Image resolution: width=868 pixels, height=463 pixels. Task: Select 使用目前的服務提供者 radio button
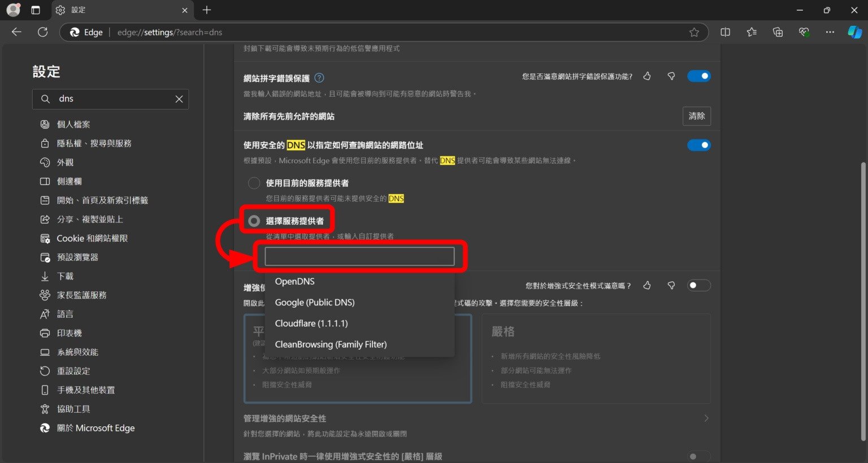coord(254,183)
